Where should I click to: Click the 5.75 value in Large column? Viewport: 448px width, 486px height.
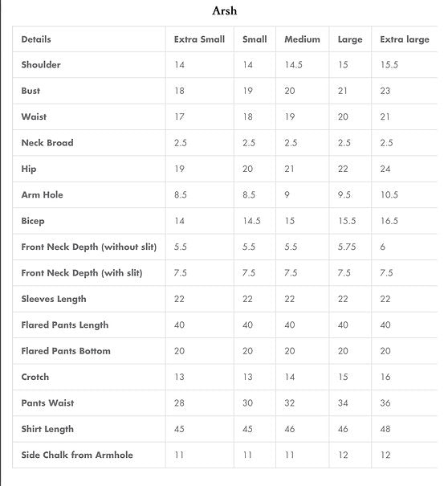click(x=347, y=247)
